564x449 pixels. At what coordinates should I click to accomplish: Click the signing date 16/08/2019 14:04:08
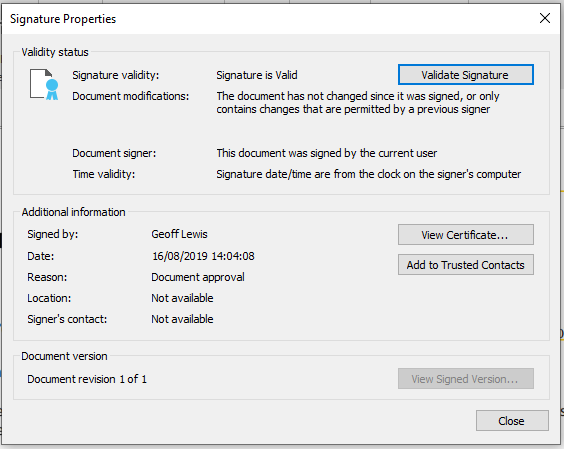[x=203, y=256]
